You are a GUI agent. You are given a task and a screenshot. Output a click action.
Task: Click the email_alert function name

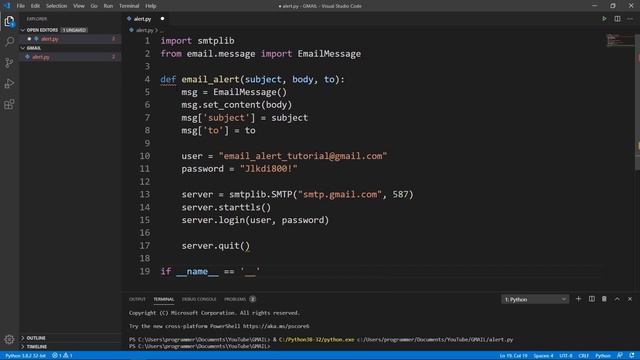[211, 79]
